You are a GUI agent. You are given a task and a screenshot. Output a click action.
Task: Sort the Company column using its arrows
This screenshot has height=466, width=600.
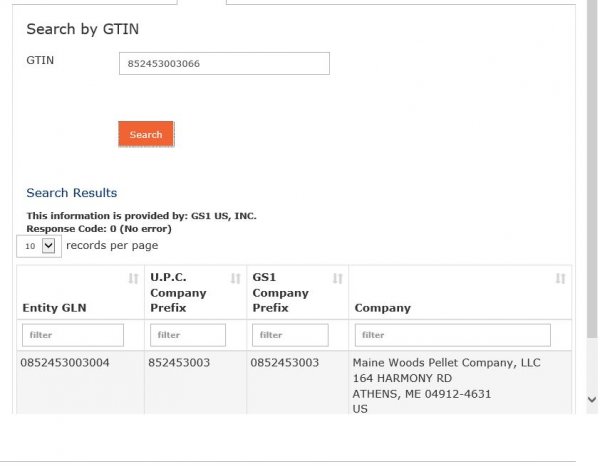pos(561,278)
